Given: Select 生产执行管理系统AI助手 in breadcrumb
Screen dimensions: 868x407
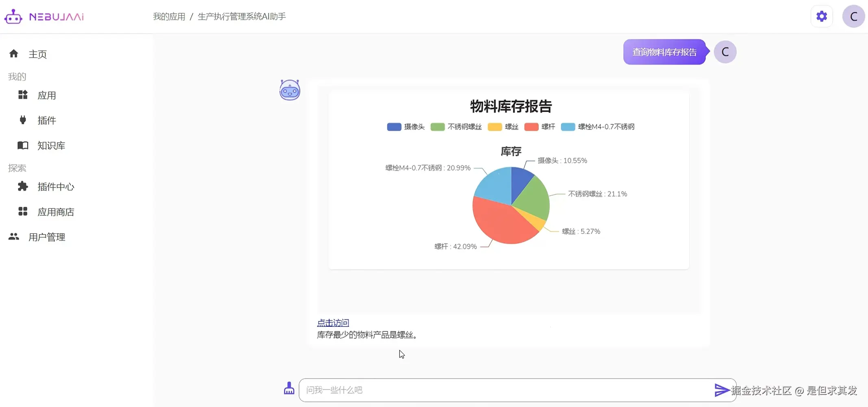Looking at the screenshot, I should (242, 16).
